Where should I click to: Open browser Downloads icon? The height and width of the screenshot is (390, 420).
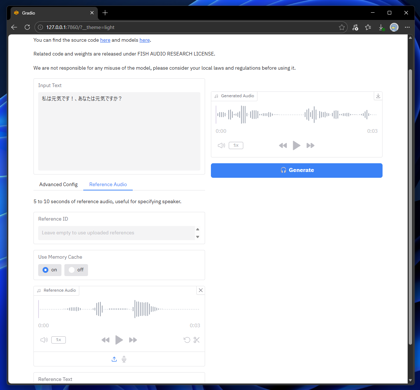381,27
